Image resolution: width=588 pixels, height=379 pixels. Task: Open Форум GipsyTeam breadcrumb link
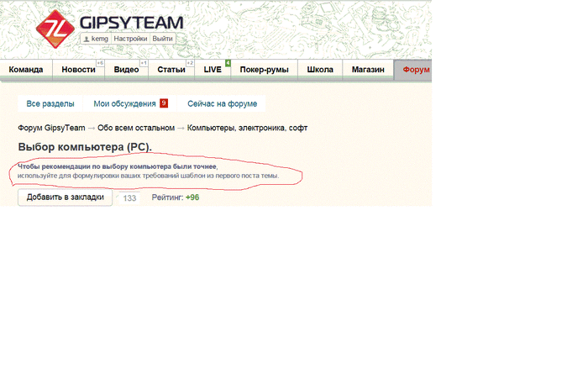(51, 128)
